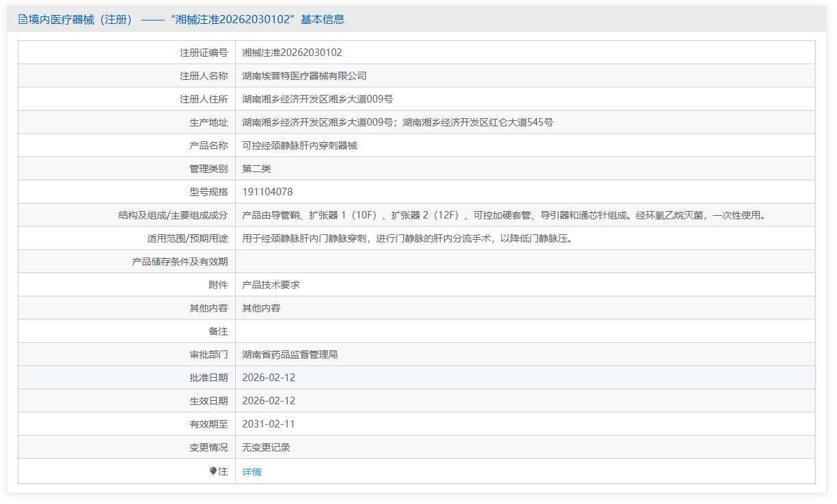Click product name 可控经颈静脉肝内穿刺器械

click(299, 145)
